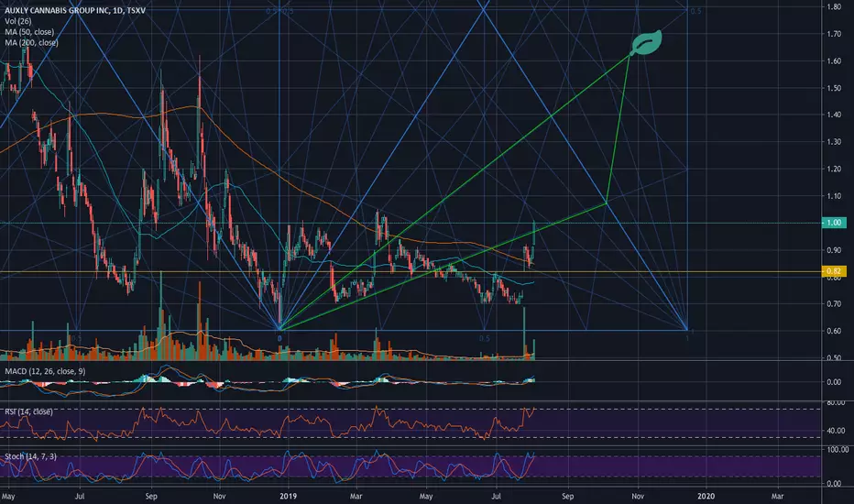Click the Mar label after 2020
This screenshot has height=504, width=854.
click(777, 496)
